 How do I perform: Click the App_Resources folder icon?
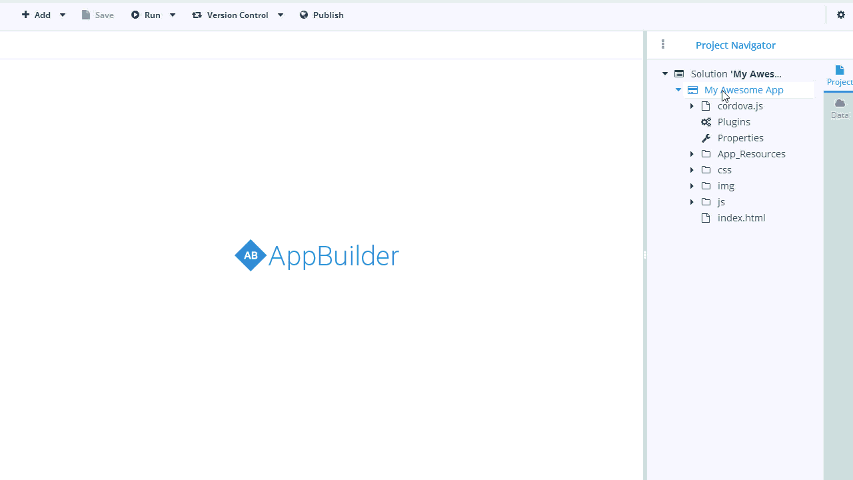[706, 154]
